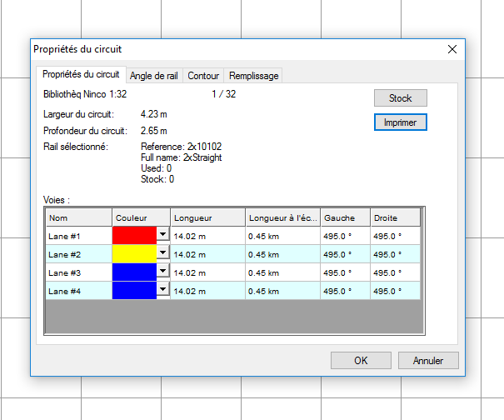
Task: Open the Lane #2 color dropdown arrow
Action: click(x=162, y=253)
